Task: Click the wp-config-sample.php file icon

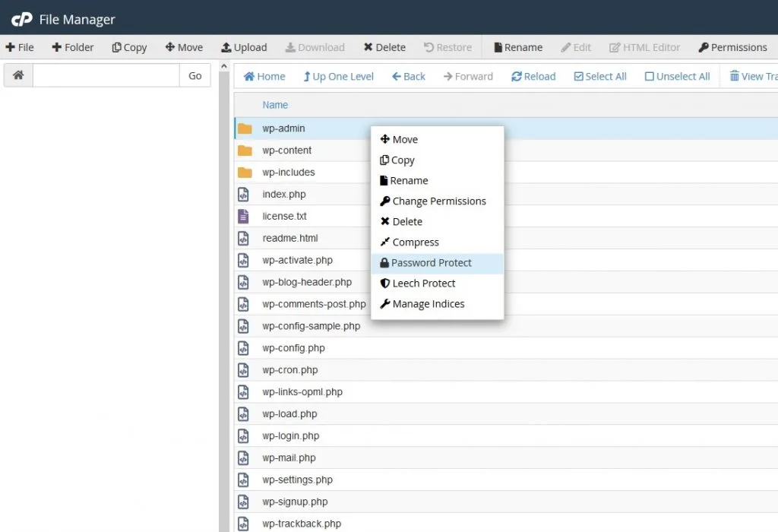Action: coord(243,326)
